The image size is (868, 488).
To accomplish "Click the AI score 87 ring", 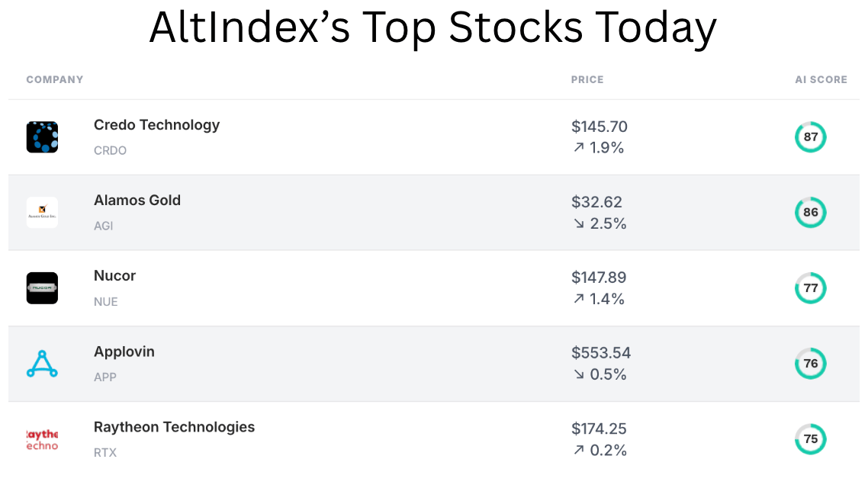I will (810, 137).
